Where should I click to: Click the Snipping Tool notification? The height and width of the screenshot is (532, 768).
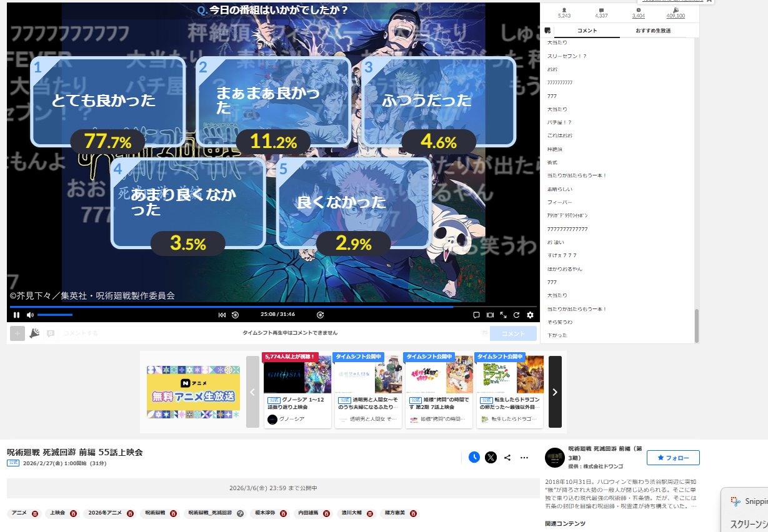(744, 510)
